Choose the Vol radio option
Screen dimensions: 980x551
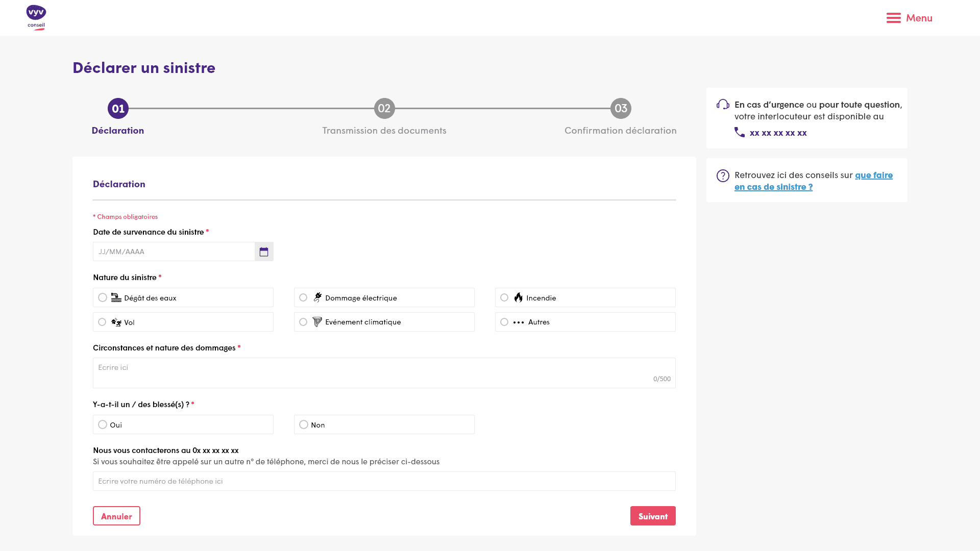tap(103, 322)
